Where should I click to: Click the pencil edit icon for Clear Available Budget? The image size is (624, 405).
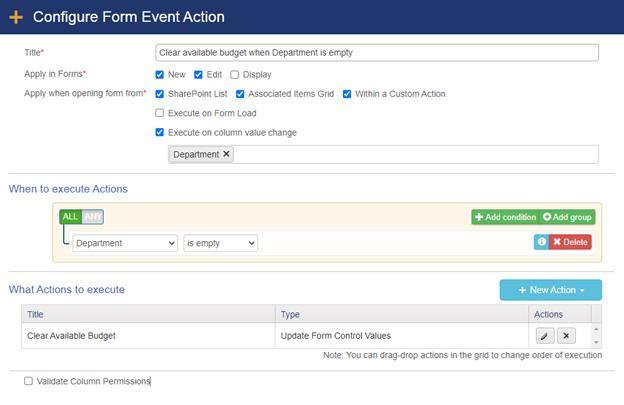pyautogui.click(x=544, y=336)
